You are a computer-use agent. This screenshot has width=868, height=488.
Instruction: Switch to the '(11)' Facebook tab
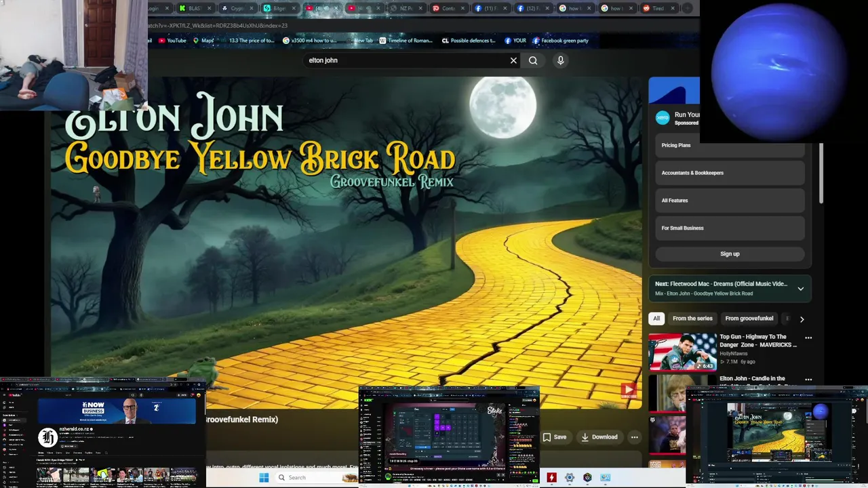[x=490, y=8]
